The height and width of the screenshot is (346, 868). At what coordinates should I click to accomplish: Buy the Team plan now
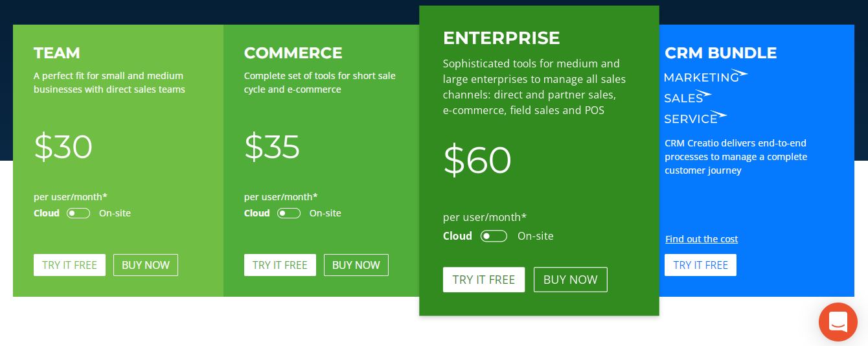pyautogui.click(x=146, y=265)
